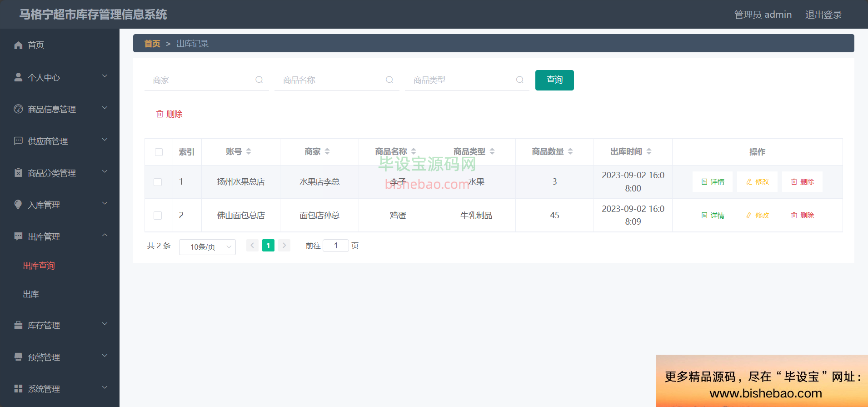Click the 系统管理 grid icon

click(x=18, y=388)
